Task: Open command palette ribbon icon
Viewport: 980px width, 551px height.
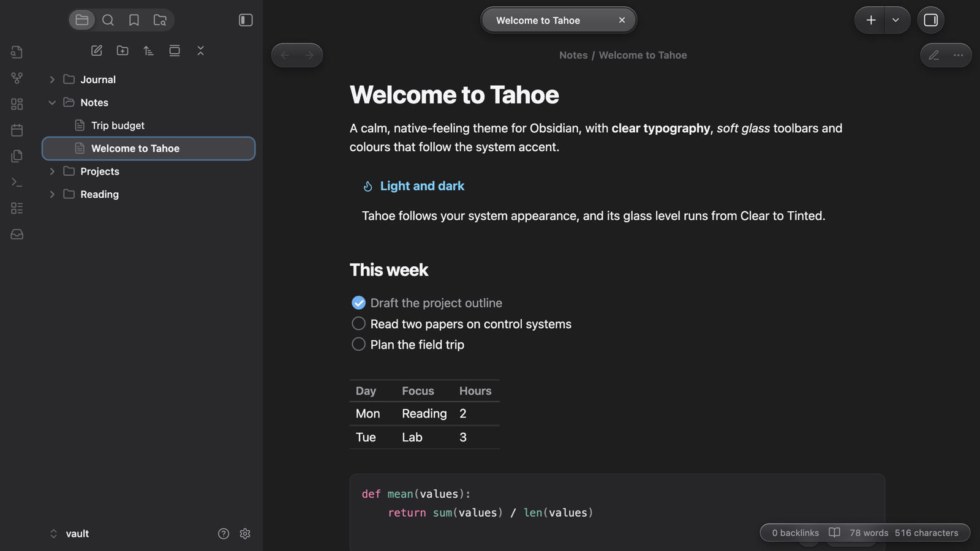Action: [x=17, y=182]
